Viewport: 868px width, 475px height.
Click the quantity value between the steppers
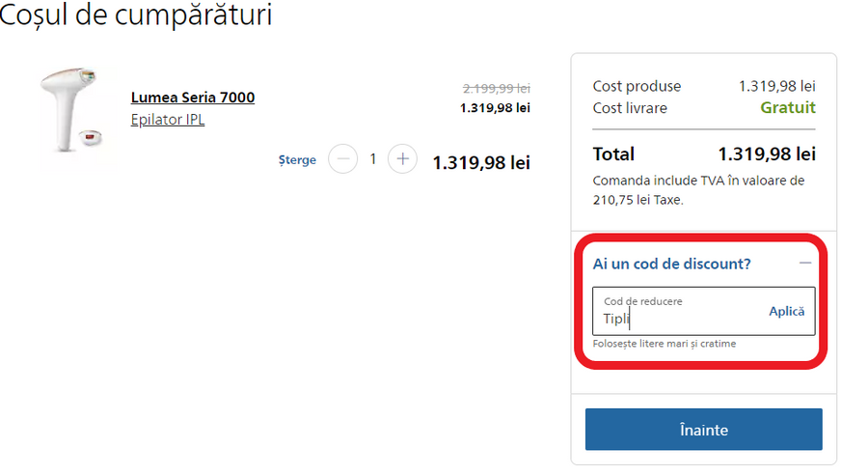(372, 159)
